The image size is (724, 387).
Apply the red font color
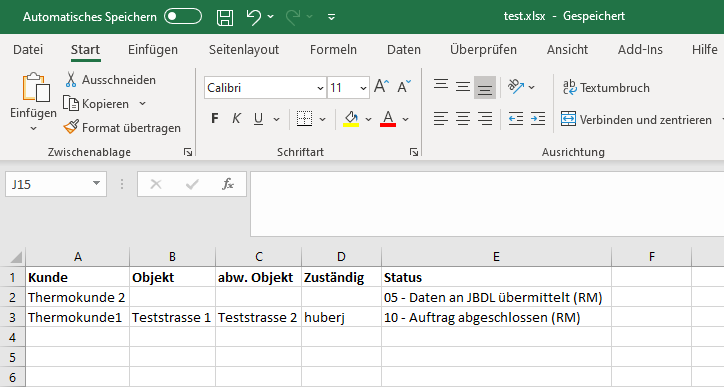388,119
